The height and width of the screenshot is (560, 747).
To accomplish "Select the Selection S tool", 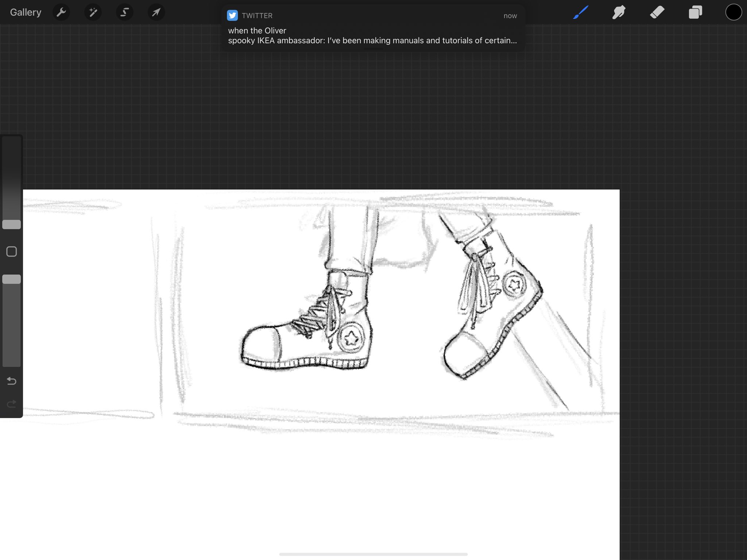I will coord(124,12).
